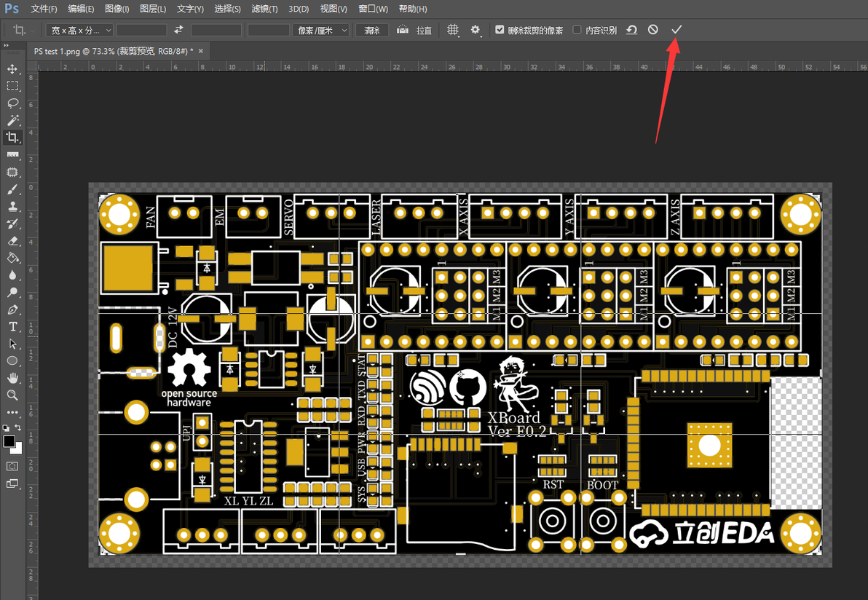Open crop settings gear dropdown
This screenshot has height=600, width=868.
click(476, 30)
